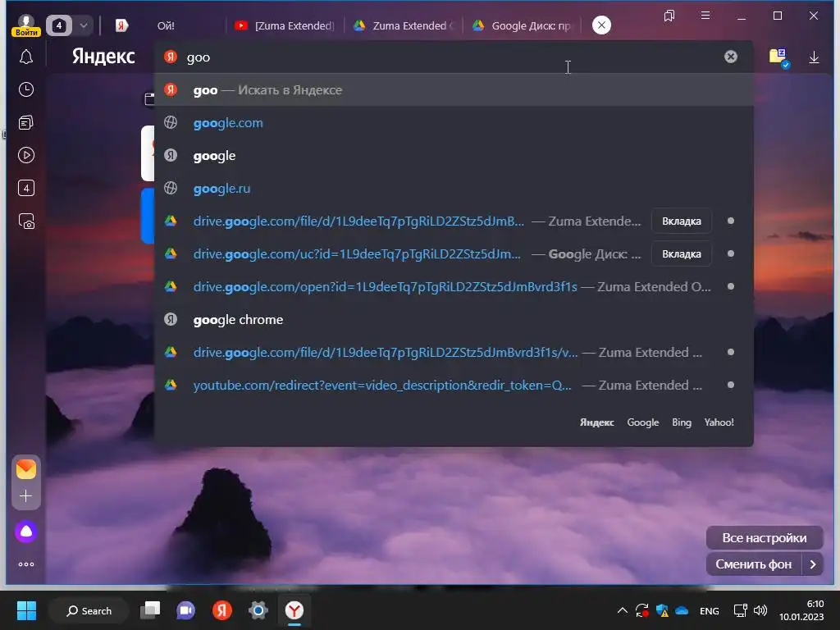Open the video player sidebar icon
840x630 pixels.
point(25,155)
